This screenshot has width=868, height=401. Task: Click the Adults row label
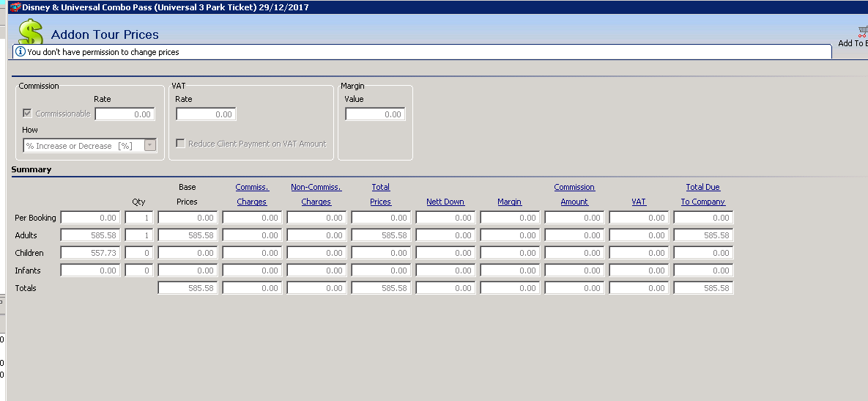(x=26, y=235)
